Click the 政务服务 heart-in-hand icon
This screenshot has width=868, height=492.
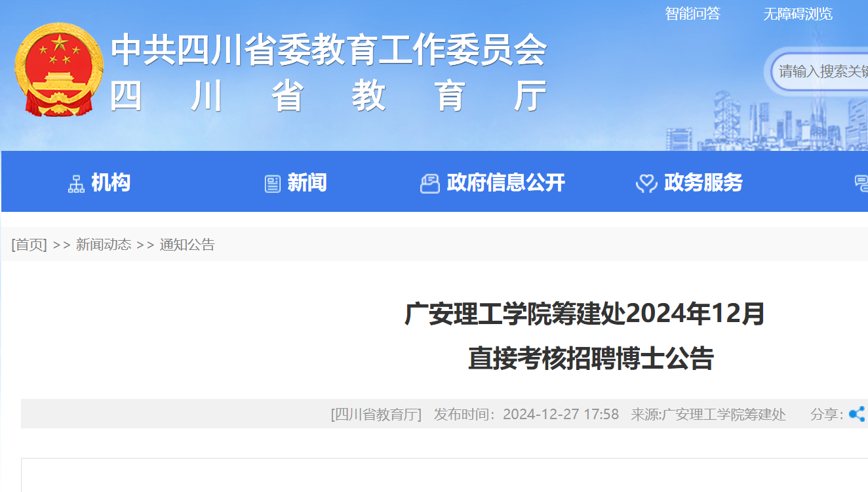[646, 184]
